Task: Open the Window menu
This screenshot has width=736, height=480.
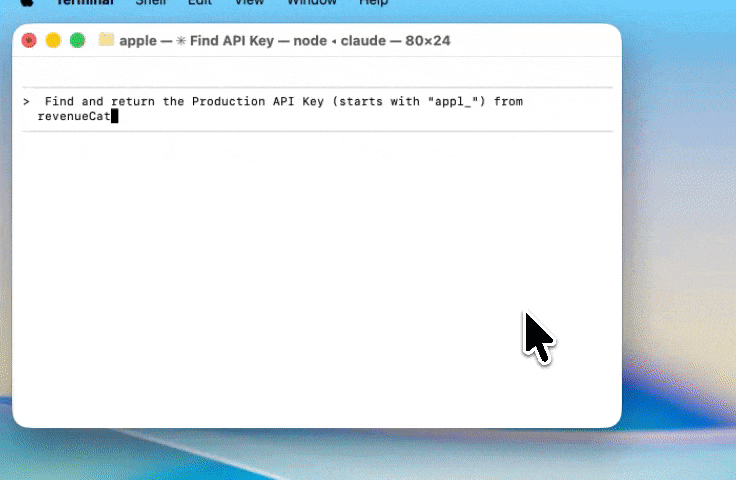Action: [x=311, y=3]
